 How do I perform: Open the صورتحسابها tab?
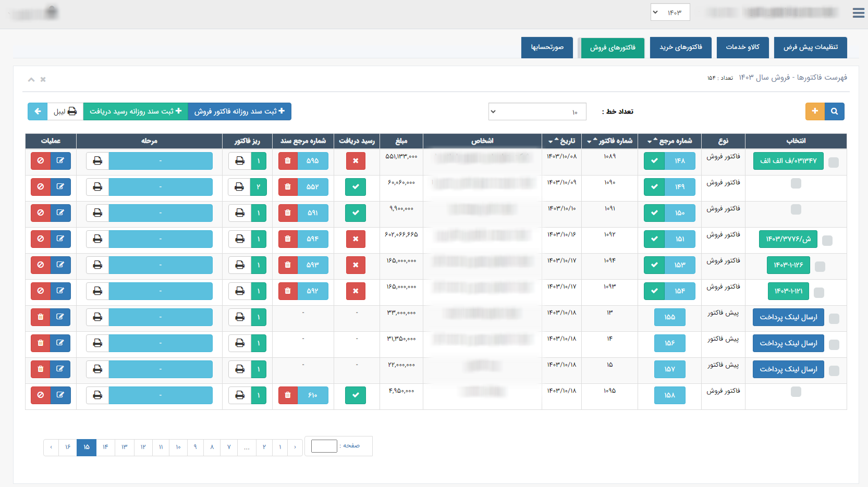point(547,47)
